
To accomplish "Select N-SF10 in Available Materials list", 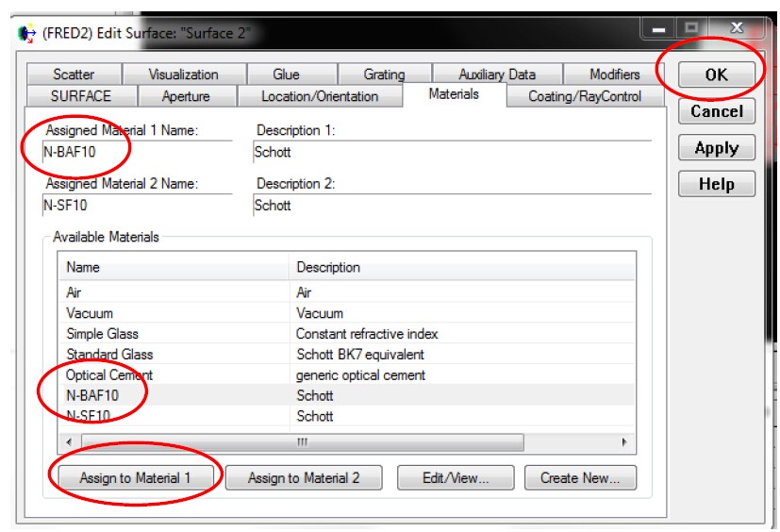I will (x=347, y=416).
